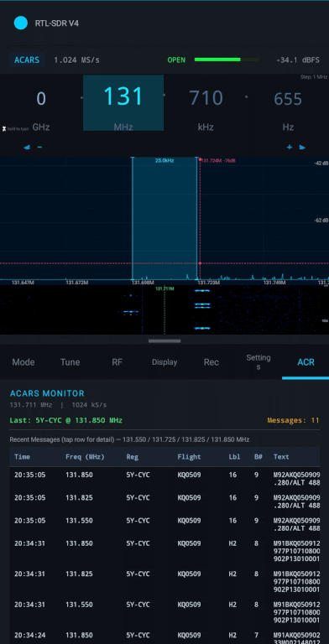Open the Mode tab
The image size is (329, 644).
pyautogui.click(x=23, y=362)
